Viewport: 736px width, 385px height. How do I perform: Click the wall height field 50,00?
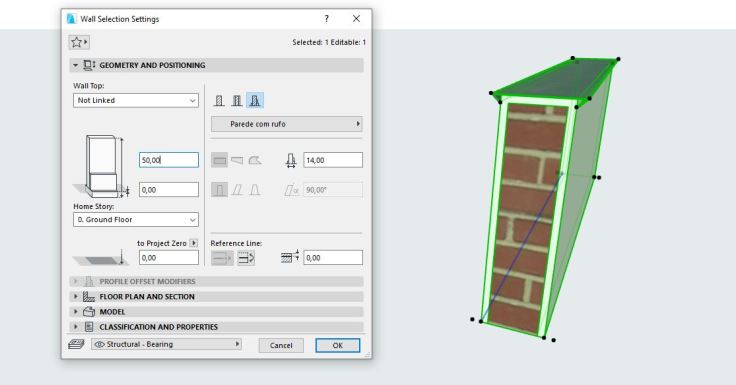169,160
